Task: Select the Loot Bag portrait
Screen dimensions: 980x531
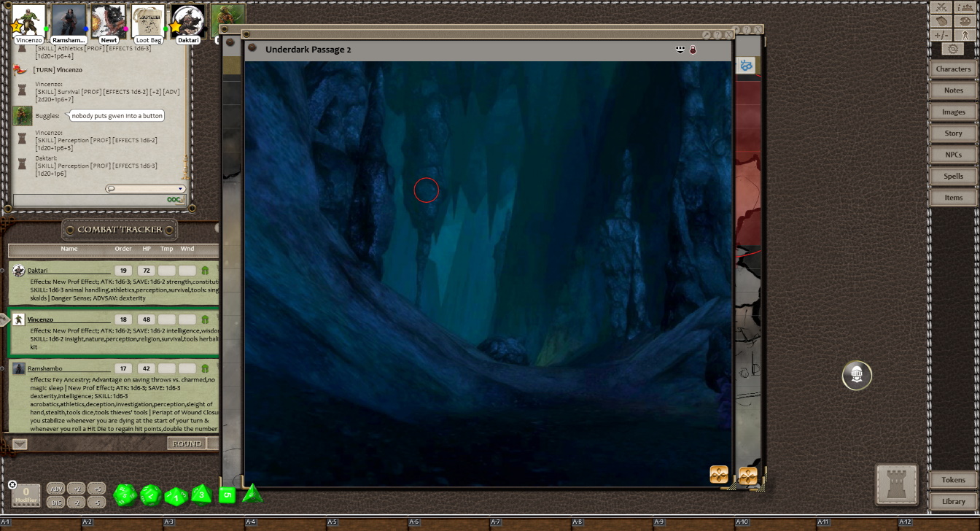Action: [x=148, y=20]
